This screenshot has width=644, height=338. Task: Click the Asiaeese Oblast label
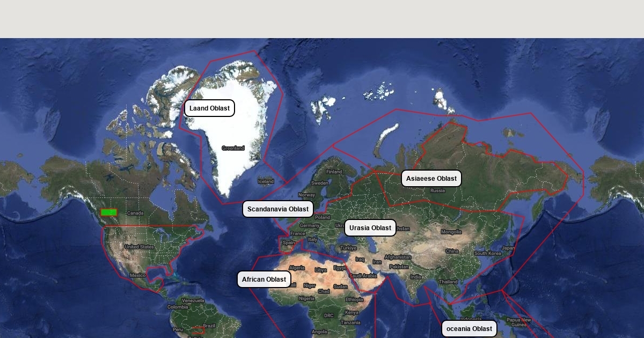(431, 179)
